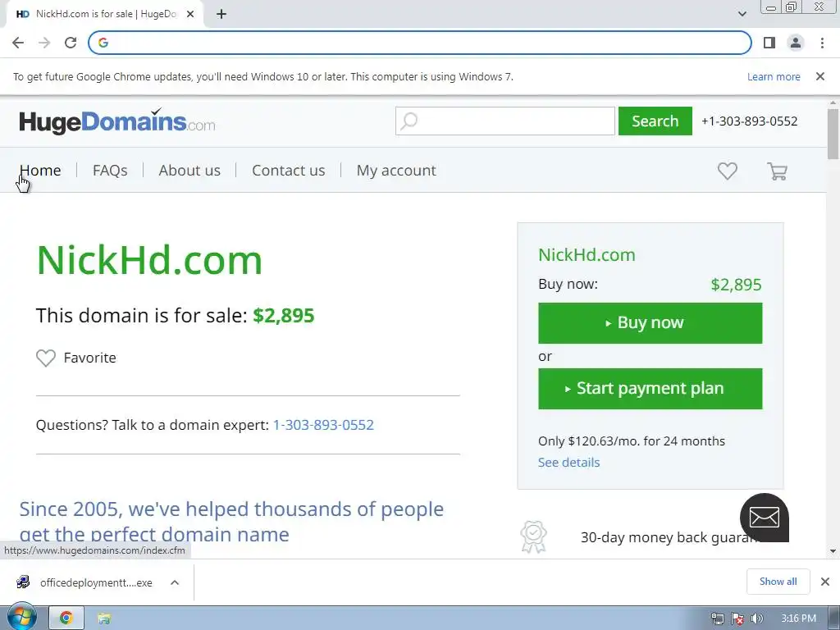This screenshot has height=630, width=840.
Task: Open Chrome profile avatar icon
Action: click(x=796, y=43)
